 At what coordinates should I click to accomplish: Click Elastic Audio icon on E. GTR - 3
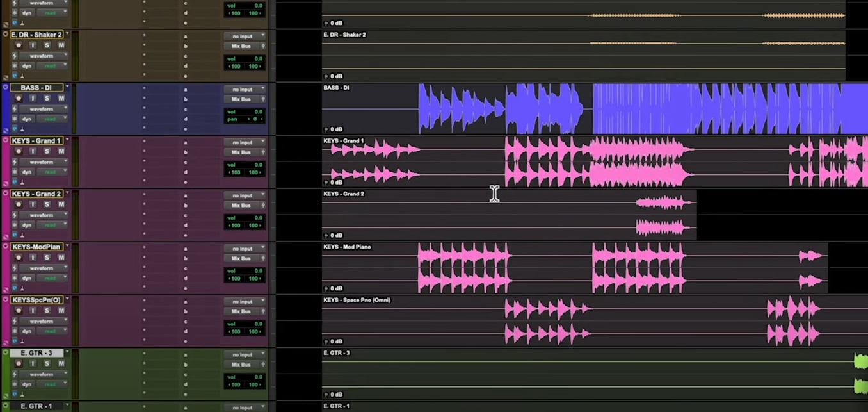click(x=15, y=374)
